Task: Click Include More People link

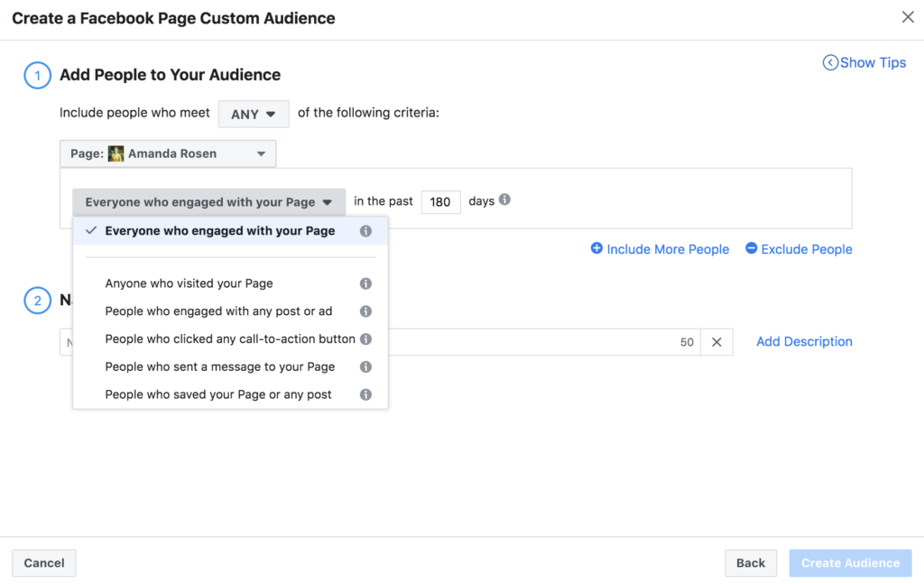Action: click(660, 249)
